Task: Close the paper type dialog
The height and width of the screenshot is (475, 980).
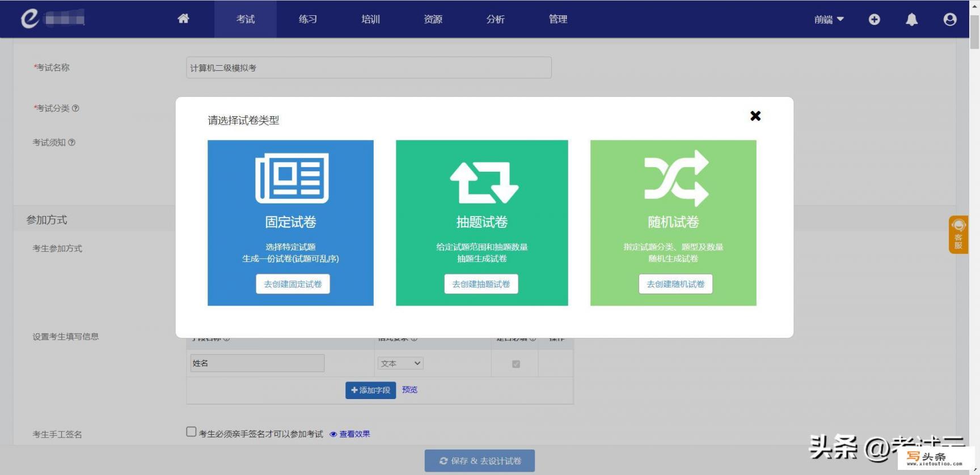Action: click(755, 116)
